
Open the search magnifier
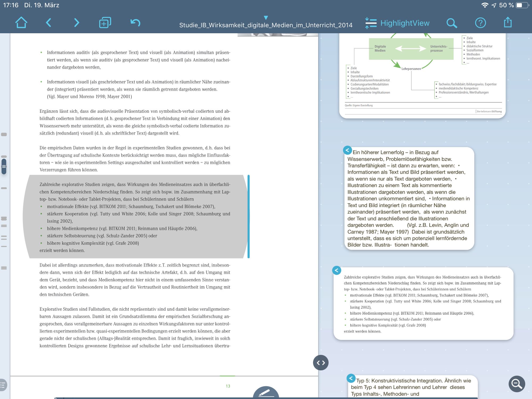[x=452, y=23]
